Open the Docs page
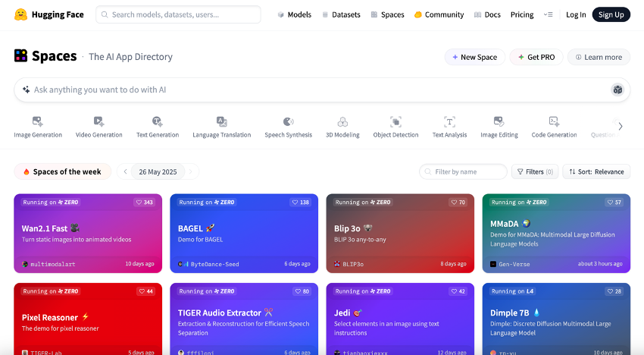Screen dimensions: 644x355 [487, 15]
